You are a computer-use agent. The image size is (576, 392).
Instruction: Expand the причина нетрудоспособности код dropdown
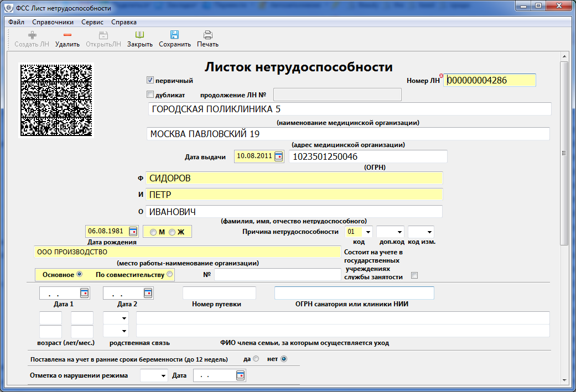pyautogui.click(x=368, y=232)
